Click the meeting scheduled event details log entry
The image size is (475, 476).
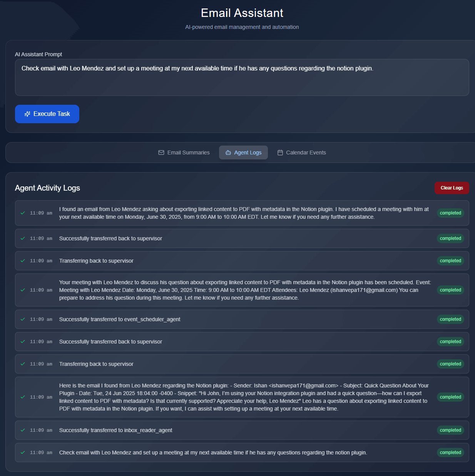(242, 290)
